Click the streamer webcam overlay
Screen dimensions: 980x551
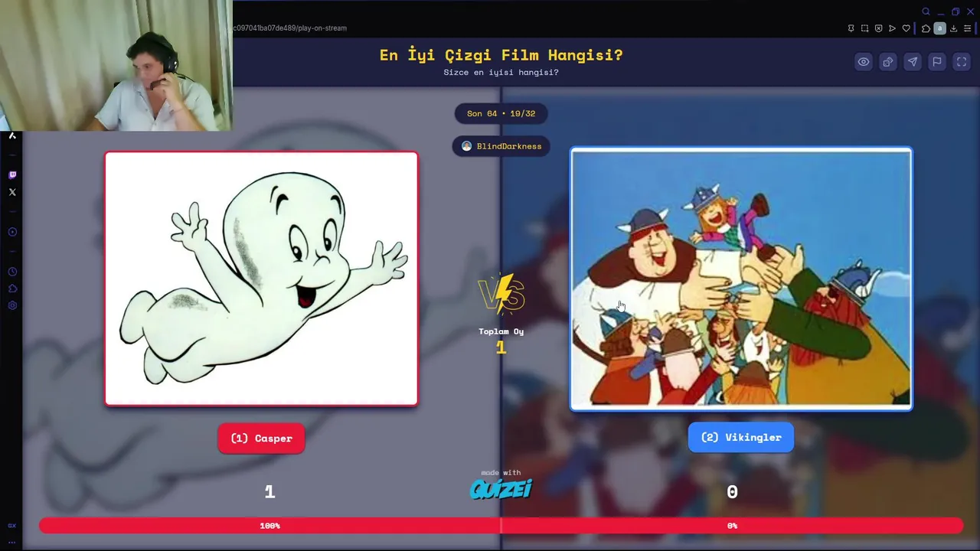116,66
